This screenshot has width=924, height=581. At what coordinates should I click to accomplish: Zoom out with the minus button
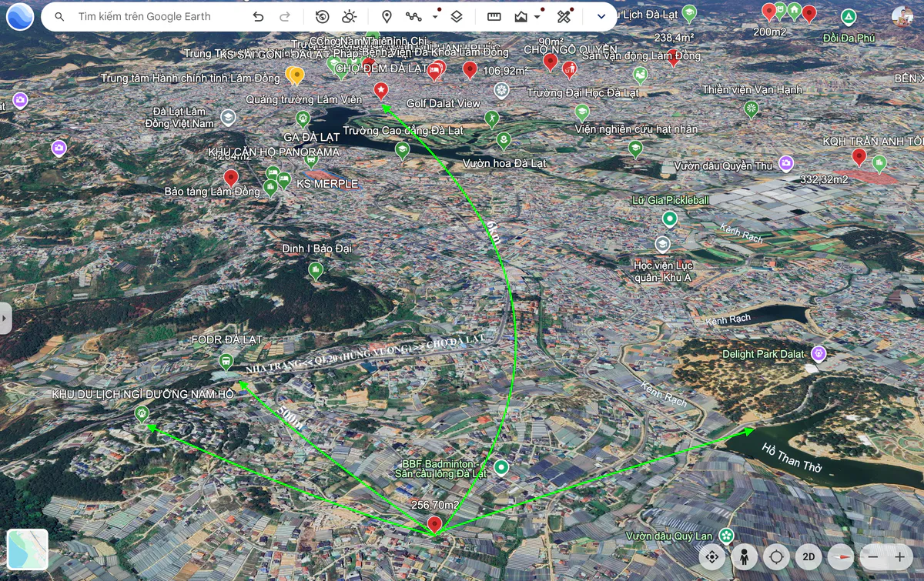tap(873, 556)
